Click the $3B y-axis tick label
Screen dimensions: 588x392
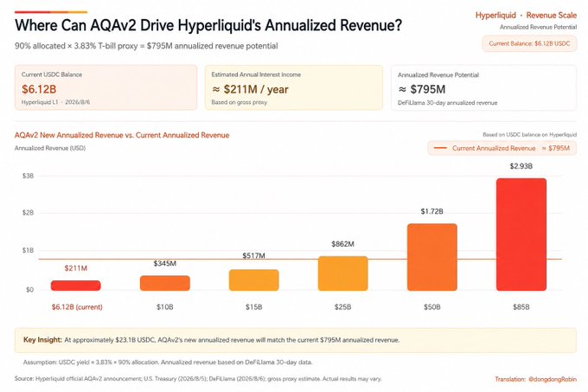29,176
